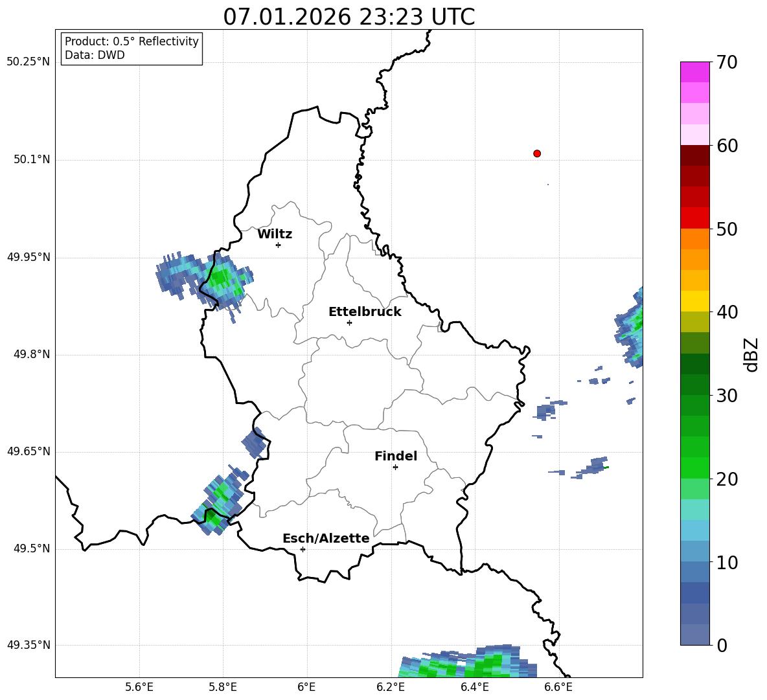Click the 50.25°N latitude label
The height and width of the screenshot is (700, 767).
(x=29, y=62)
